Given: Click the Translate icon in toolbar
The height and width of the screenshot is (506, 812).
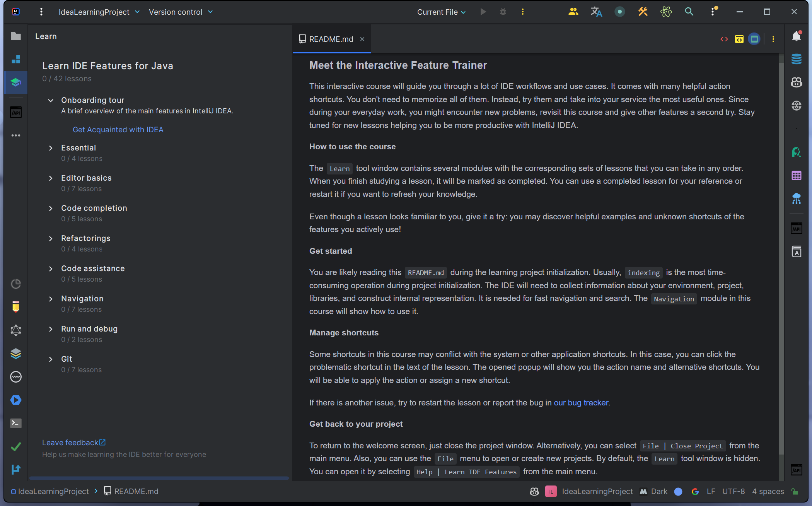Looking at the screenshot, I should [x=596, y=12].
